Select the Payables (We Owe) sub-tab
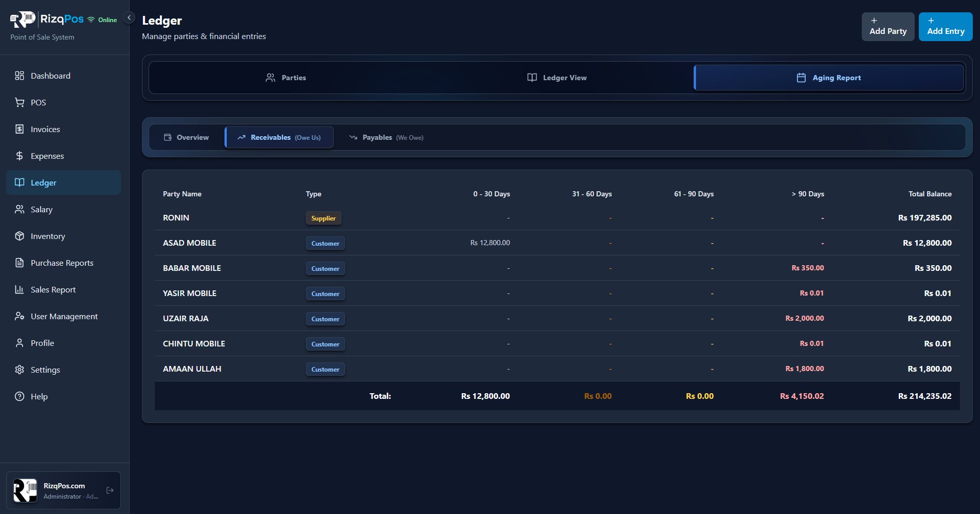The width and height of the screenshot is (980, 514). pyautogui.click(x=387, y=137)
